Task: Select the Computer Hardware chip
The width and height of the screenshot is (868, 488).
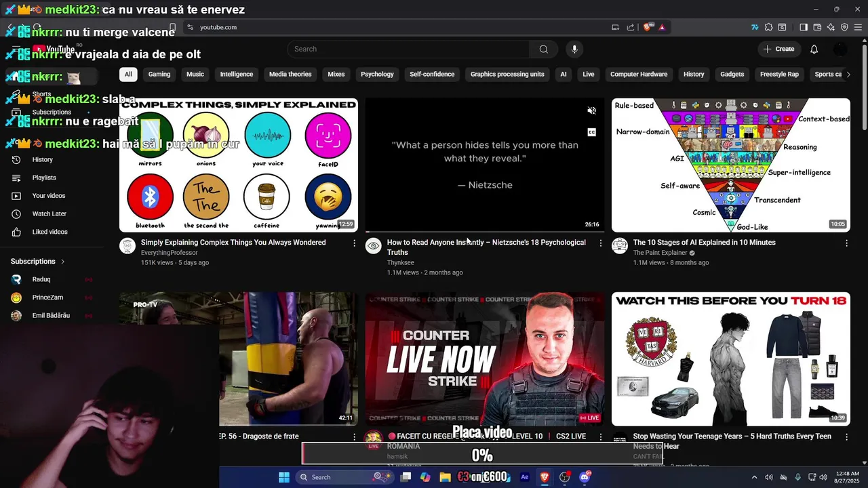Action: pos(639,75)
